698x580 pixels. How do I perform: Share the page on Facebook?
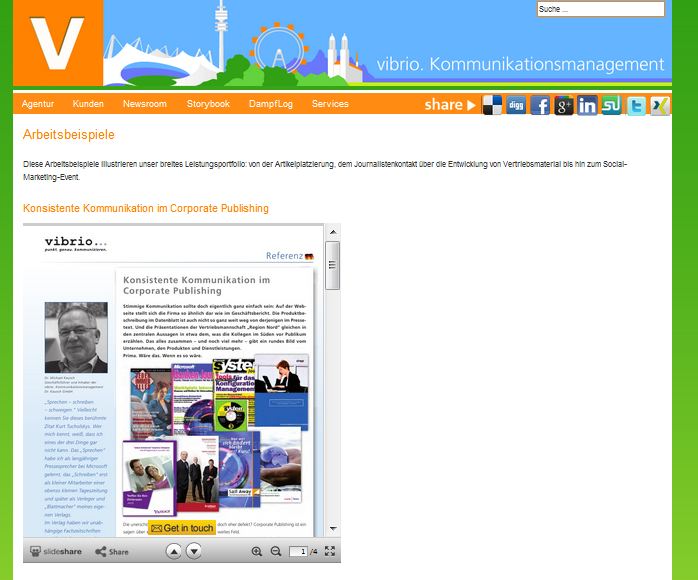540,105
